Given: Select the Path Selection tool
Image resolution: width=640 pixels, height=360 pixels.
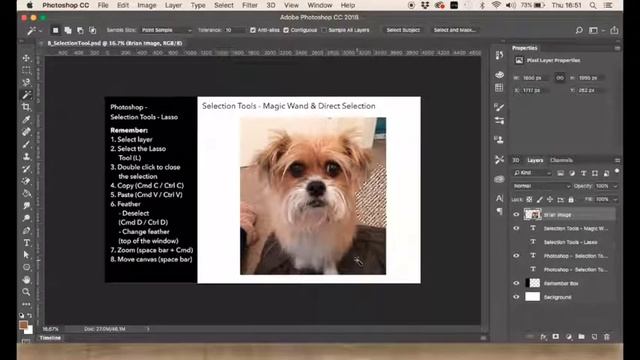Looking at the screenshot, I should click(26, 255).
